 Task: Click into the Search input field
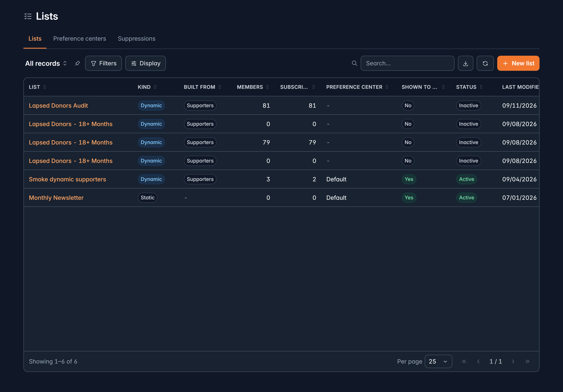407,63
